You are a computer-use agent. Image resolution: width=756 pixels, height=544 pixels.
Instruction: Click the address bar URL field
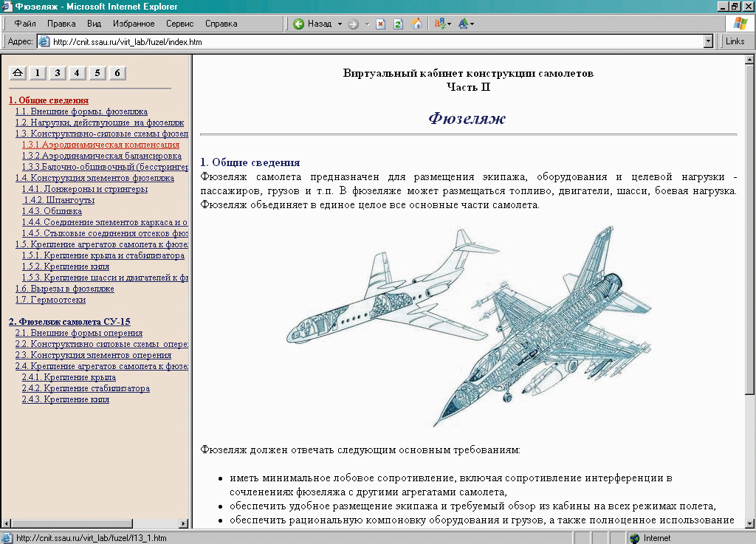coord(369,42)
